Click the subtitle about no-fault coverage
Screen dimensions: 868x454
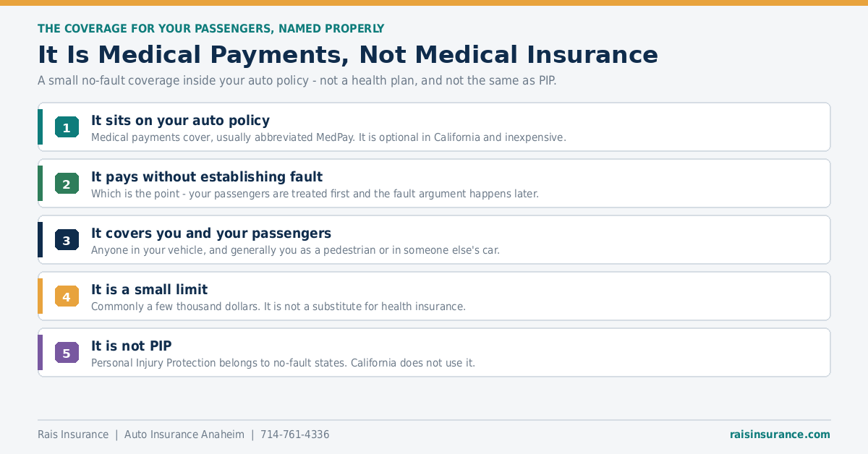click(297, 81)
